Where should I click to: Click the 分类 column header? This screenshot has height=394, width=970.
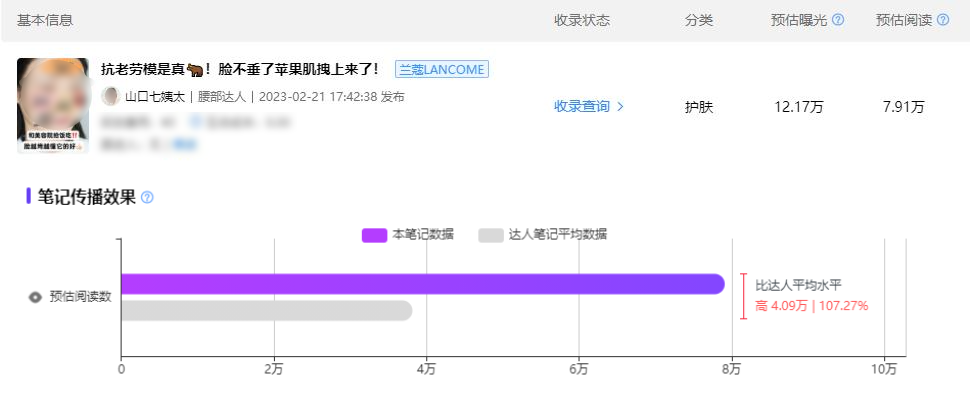(699, 20)
